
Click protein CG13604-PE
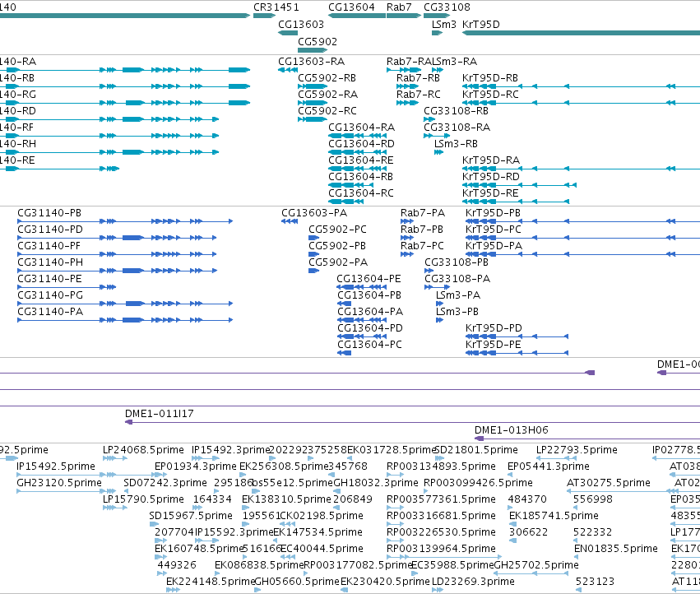pyautogui.click(x=362, y=287)
